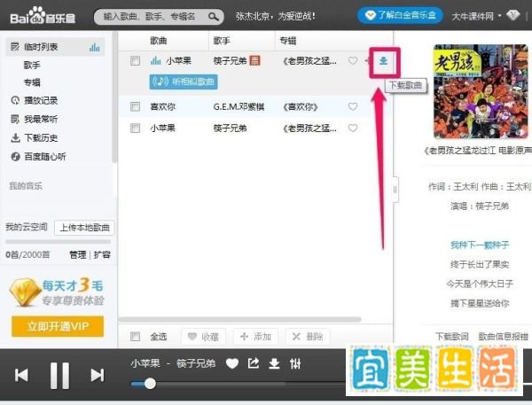
Task: Sort by the 专辑 column header
Action: pos(287,41)
